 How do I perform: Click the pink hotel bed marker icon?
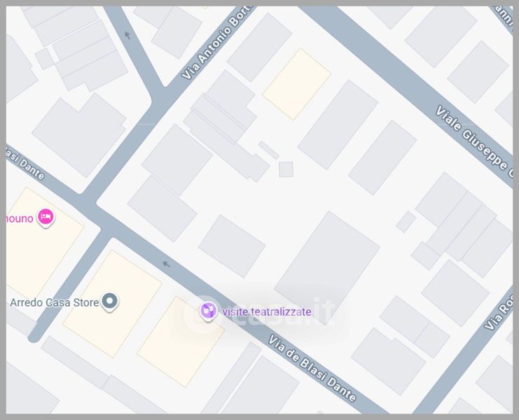click(46, 218)
